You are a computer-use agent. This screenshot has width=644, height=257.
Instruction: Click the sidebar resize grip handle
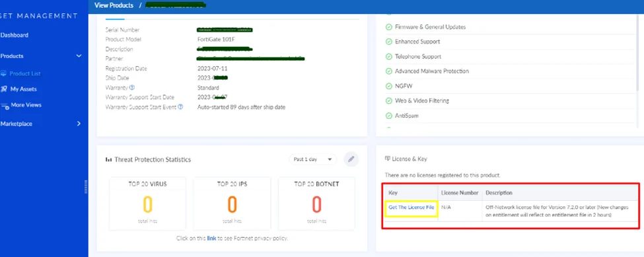(x=86, y=186)
